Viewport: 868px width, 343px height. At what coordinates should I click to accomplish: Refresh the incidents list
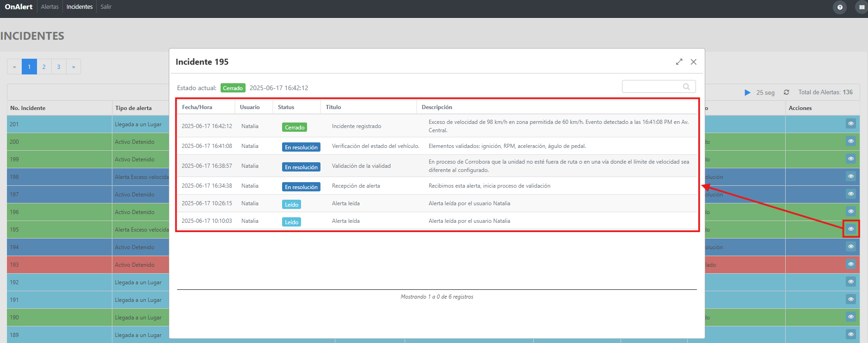coord(786,92)
